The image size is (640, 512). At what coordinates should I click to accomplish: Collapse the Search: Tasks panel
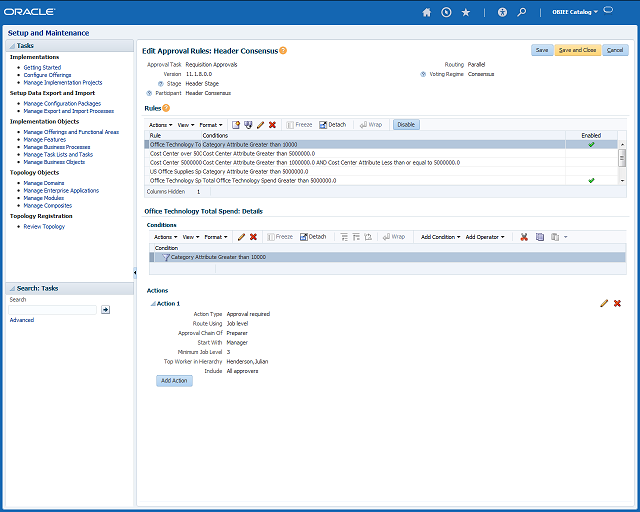click(12, 289)
